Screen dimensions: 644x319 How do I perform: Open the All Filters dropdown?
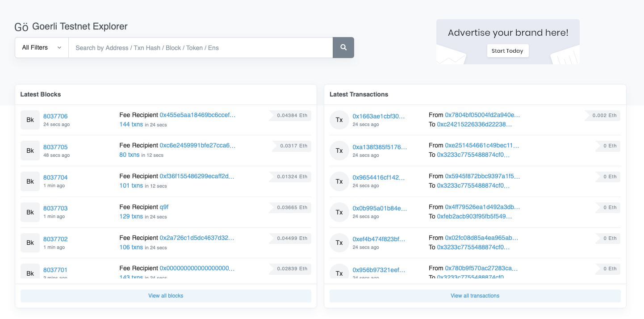(x=42, y=47)
